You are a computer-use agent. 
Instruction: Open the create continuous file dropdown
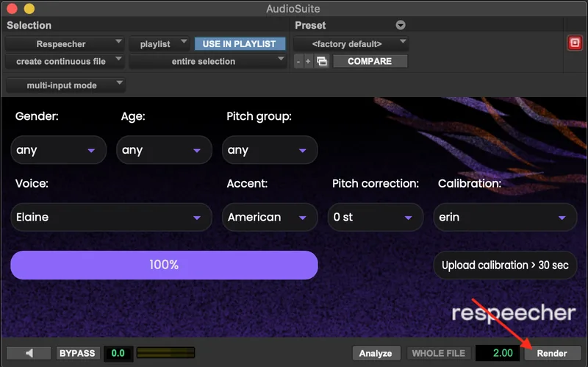(64, 61)
